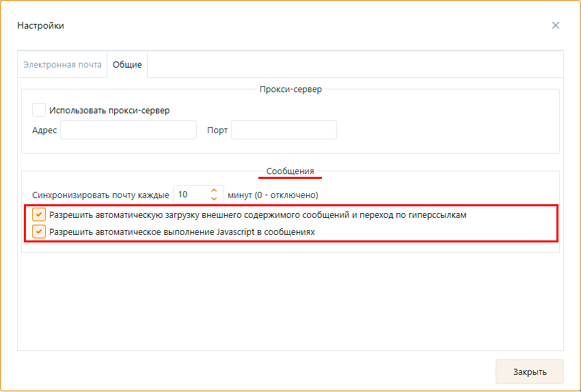Click the Настройки dialog title

click(x=41, y=25)
